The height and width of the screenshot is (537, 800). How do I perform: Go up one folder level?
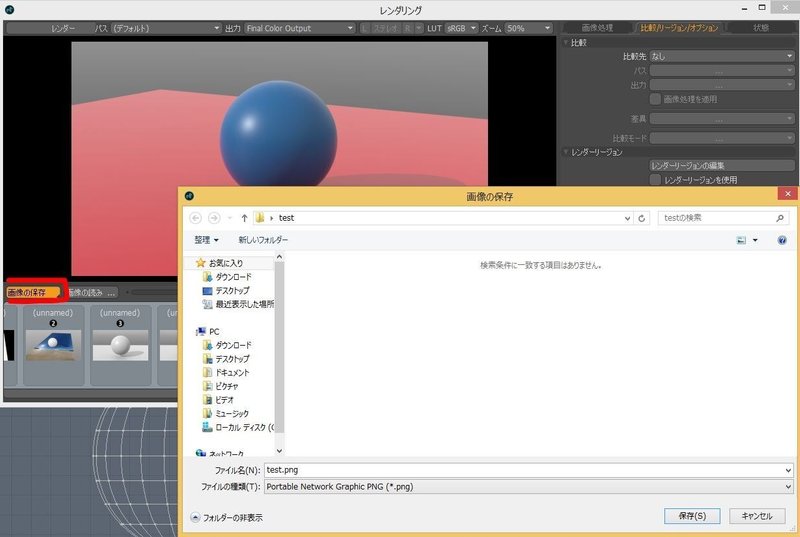tap(244, 218)
